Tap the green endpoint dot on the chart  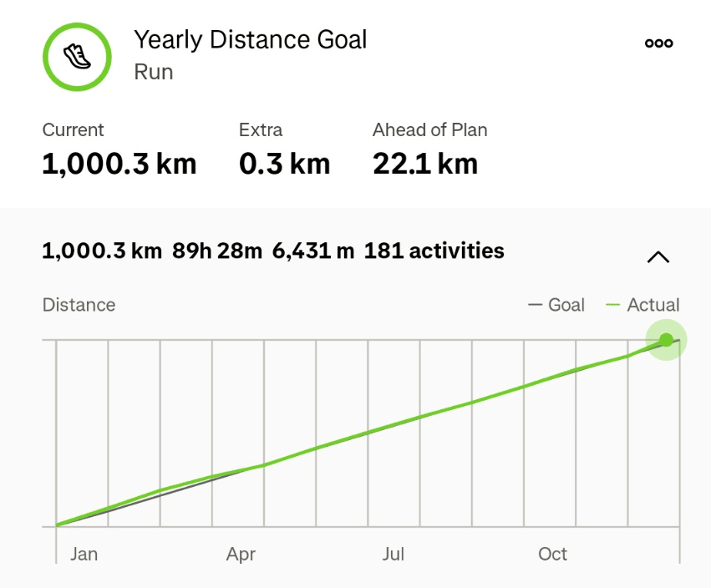(x=666, y=340)
